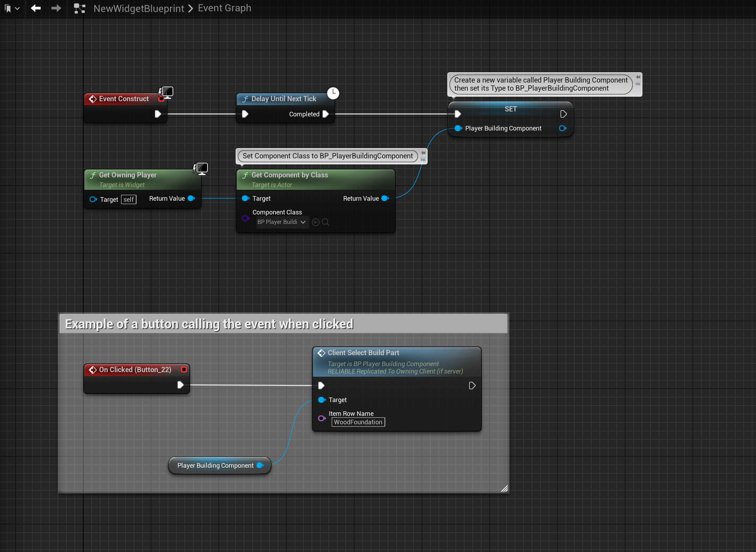This screenshot has height=552, width=756.
Task: Click the graph icon beside NewWidgetBlueprint breadcrumb
Action: point(80,8)
